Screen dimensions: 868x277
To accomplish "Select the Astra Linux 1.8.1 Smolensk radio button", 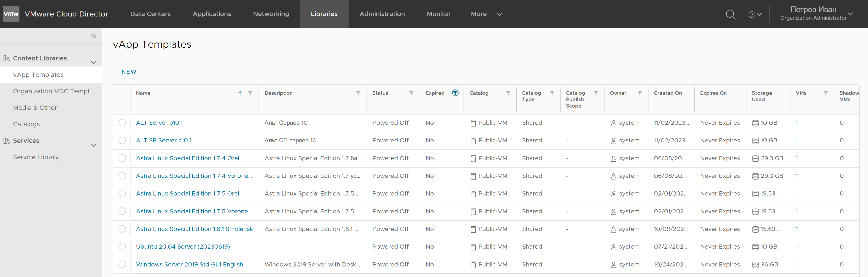I will (x=122, y=229).
